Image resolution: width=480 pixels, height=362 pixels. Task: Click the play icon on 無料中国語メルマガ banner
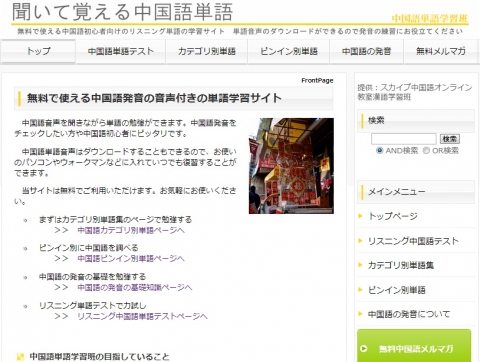click(x=364, y=349)
